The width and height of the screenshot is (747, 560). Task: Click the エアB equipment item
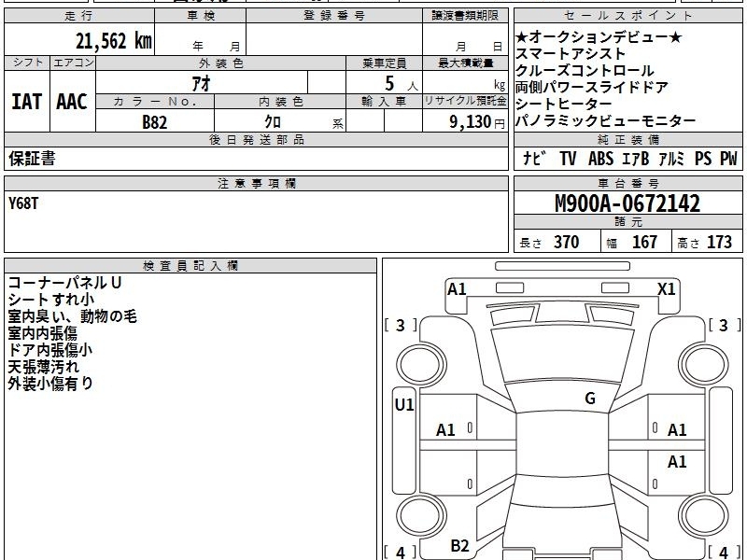636,158
